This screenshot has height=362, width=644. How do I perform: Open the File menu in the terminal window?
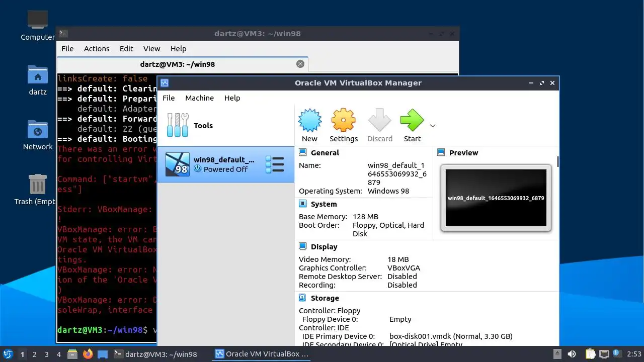[67, 49]
